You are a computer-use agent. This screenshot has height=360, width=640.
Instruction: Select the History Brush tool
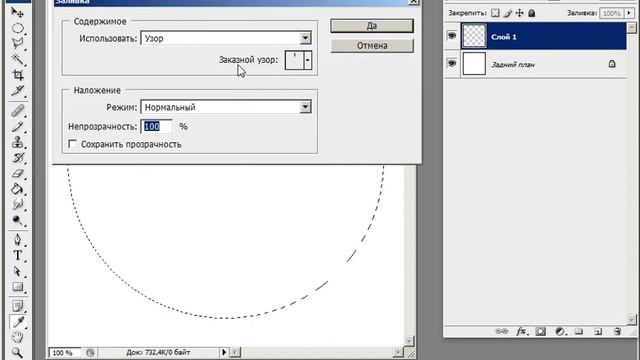(17, 158)
